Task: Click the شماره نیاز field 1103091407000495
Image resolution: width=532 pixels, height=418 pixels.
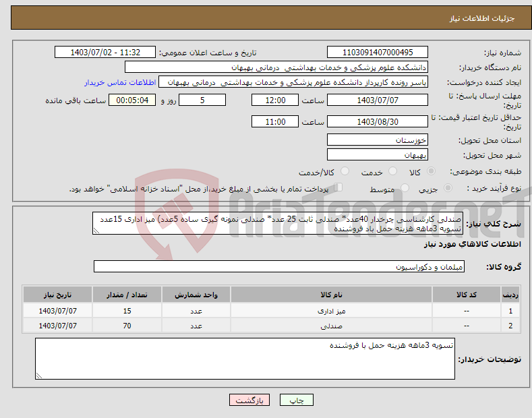Action: (x=378, y=53)
